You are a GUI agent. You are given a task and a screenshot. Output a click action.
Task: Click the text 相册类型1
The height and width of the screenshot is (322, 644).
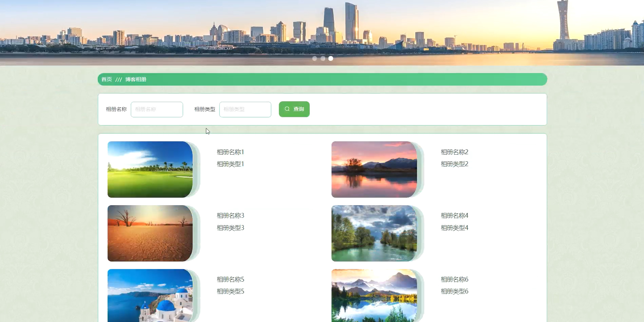point(230,164)
